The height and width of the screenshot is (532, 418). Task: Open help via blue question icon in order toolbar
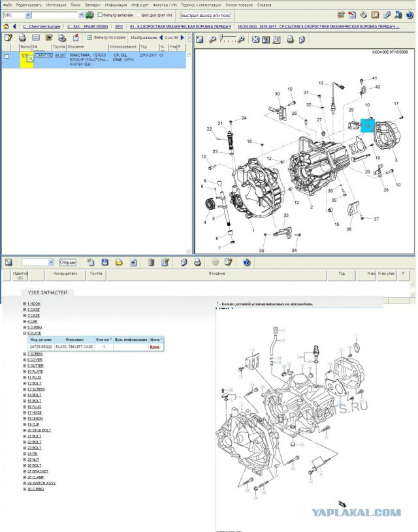[246, 262]
